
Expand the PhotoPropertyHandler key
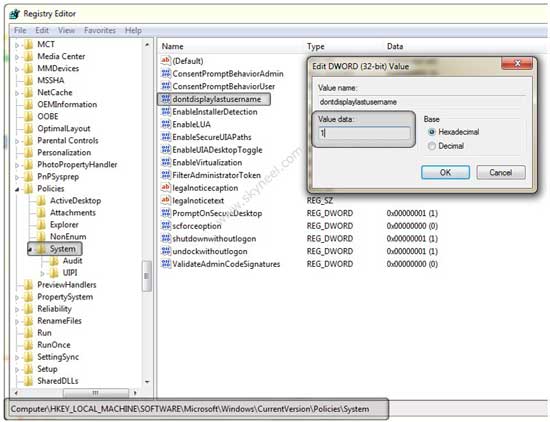17,165
